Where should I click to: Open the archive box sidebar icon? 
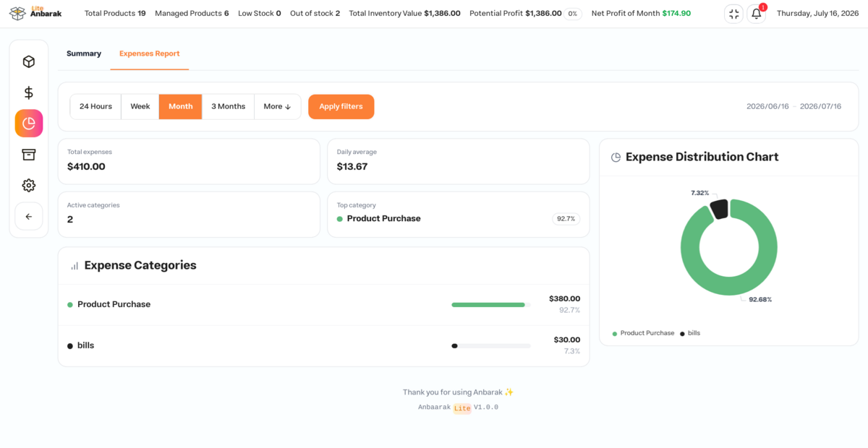point(29,155)
